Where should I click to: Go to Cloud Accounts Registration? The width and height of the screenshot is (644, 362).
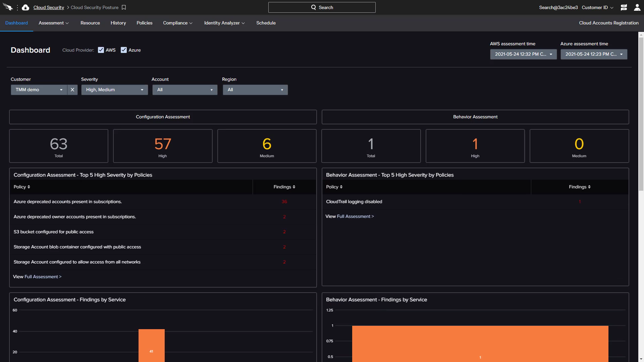(x=608, y=23)
